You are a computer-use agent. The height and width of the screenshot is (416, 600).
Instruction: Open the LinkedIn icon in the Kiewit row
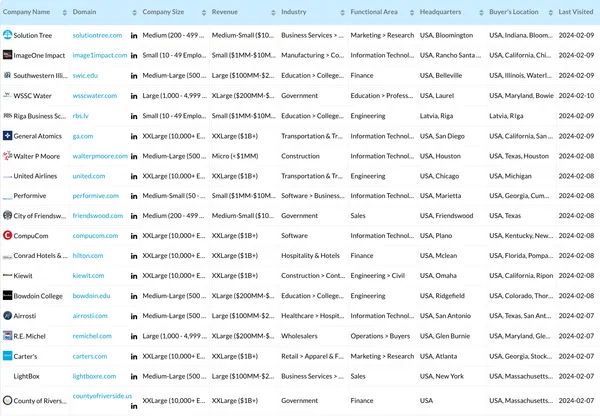click(x=135, y=275)
